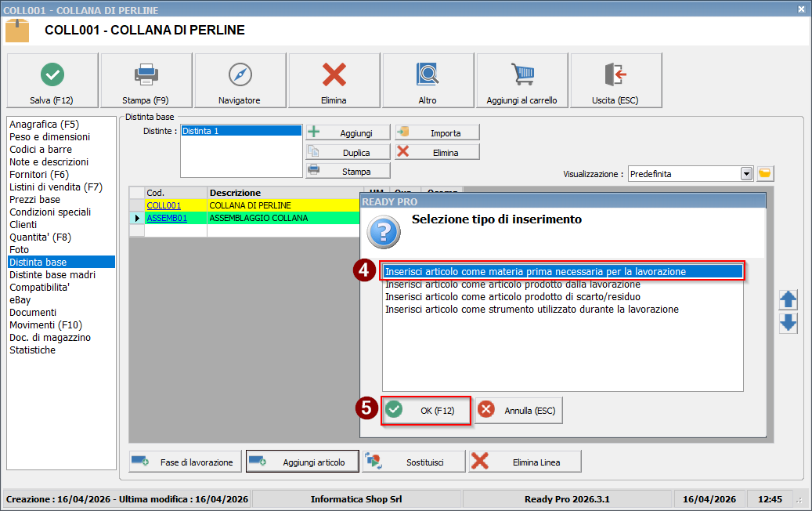812x511 pixels.
Task: Select 'Inserisci articolo come articolo prodotto dalla lavorazione'
Action: [x=513, y=284]
